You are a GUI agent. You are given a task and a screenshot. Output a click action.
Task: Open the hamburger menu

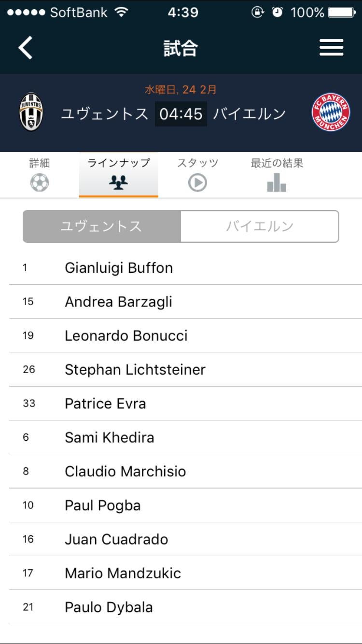point(331,48)
